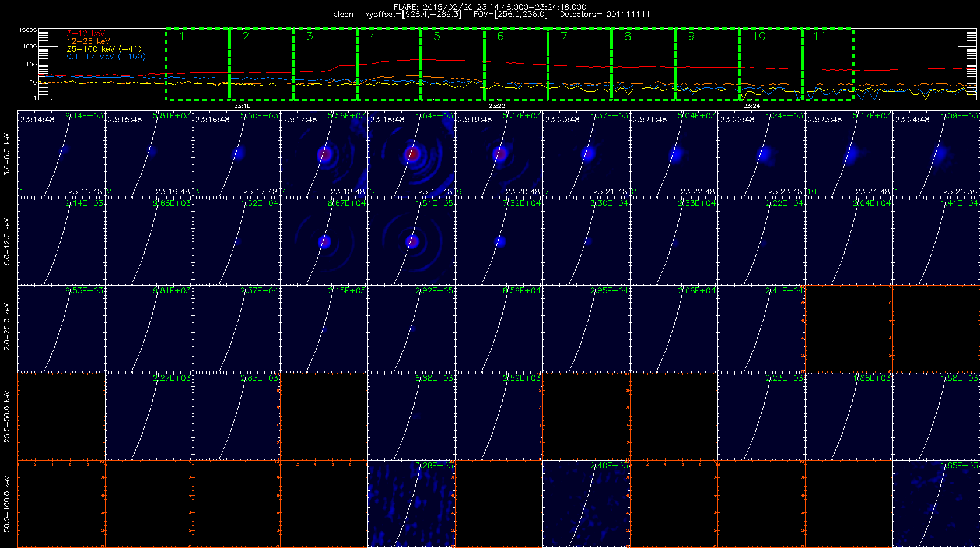
Task: Click the 5.64E+03 peak value label
Action: click(x=434, y=115)
